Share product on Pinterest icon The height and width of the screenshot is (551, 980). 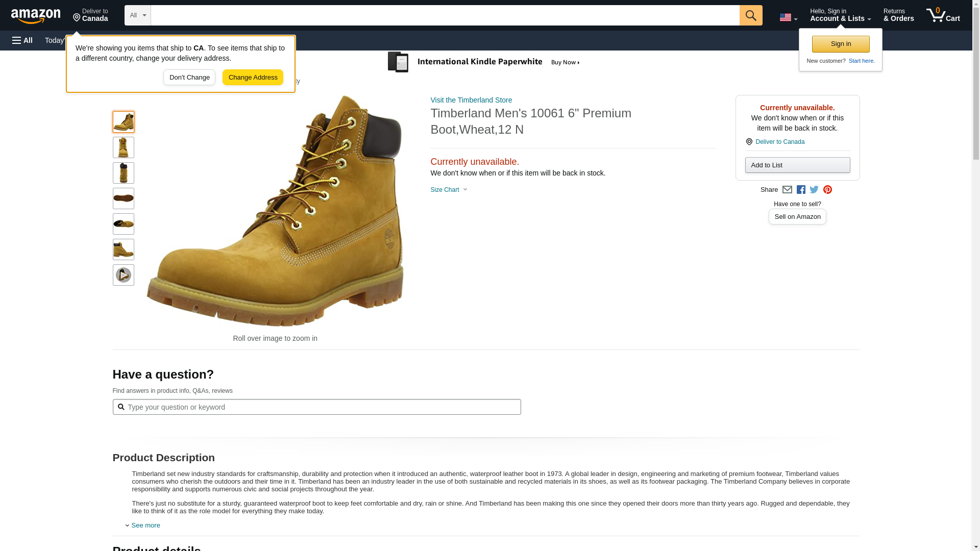click(827, 190)
